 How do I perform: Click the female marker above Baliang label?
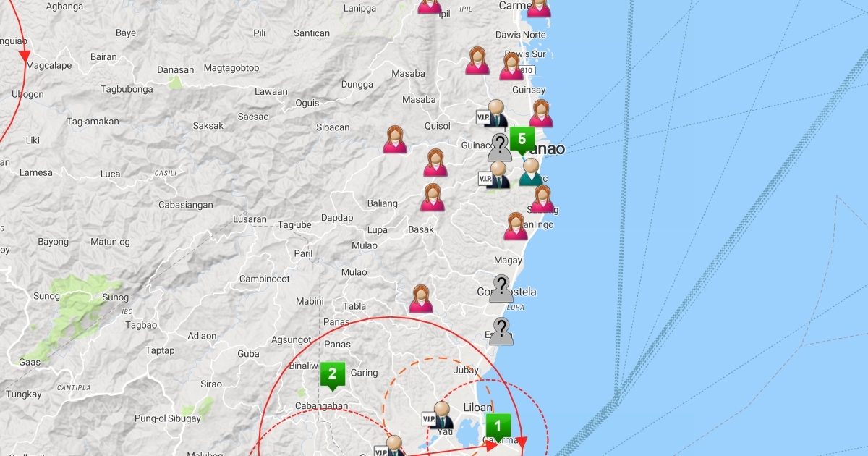(x=435, y=163)
